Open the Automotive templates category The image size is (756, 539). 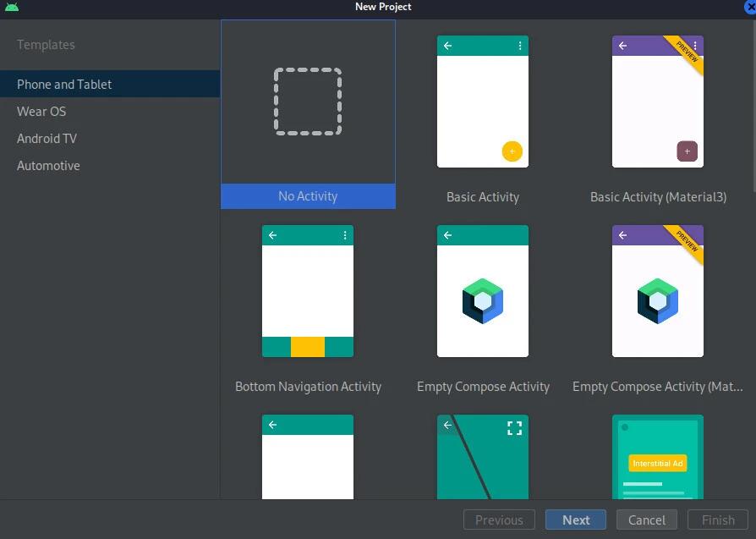pyautogui.click(x=48, y=166)
